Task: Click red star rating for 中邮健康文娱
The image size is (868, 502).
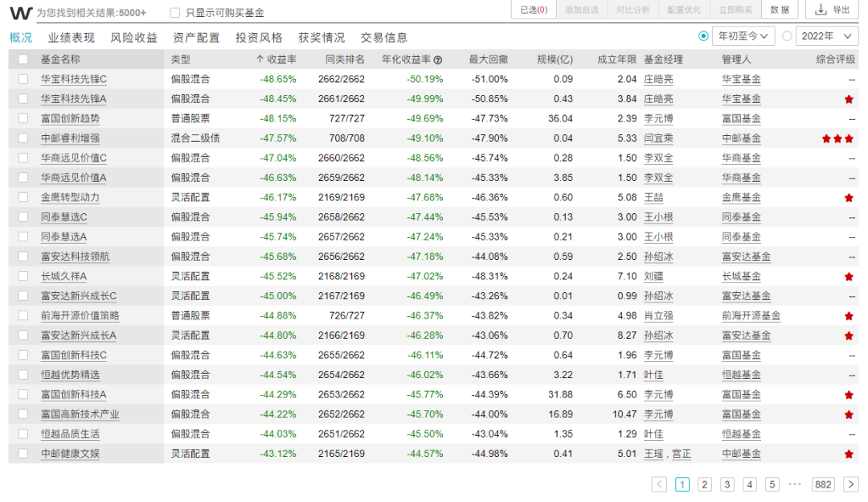Action: coord(849,454)
